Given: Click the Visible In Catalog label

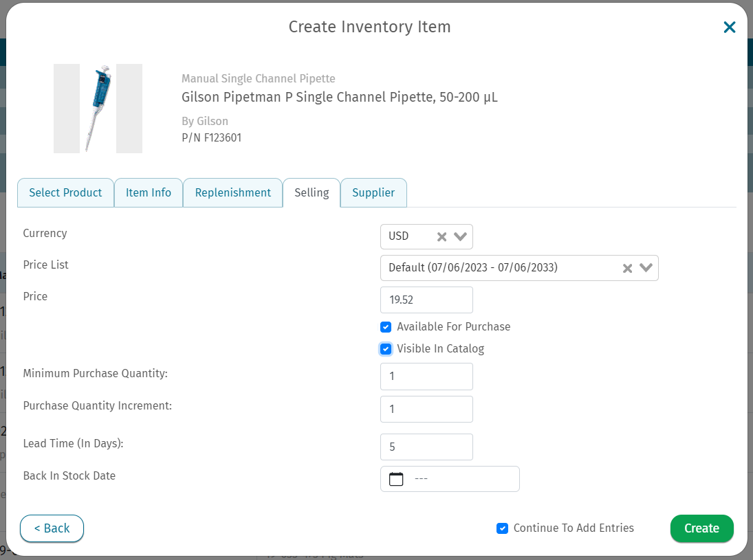Looking at the screenshot, I should (x=440, y=349).
